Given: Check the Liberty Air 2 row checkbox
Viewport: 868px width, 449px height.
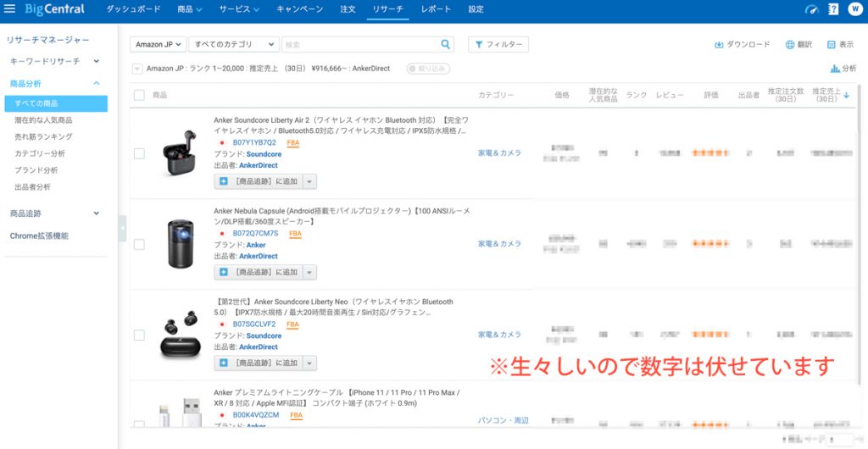Looking at the screenshot, I should [x=139, y=153].
